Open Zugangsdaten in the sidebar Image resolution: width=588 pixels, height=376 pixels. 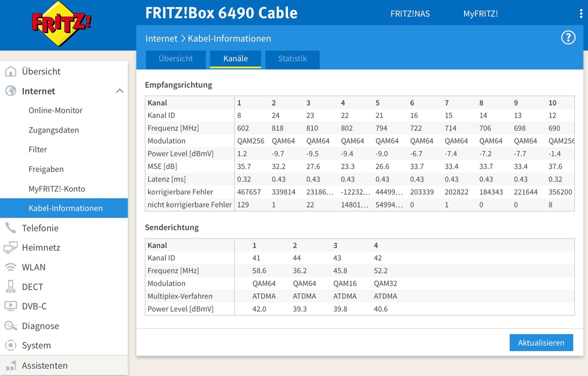(x=54, y=130)
